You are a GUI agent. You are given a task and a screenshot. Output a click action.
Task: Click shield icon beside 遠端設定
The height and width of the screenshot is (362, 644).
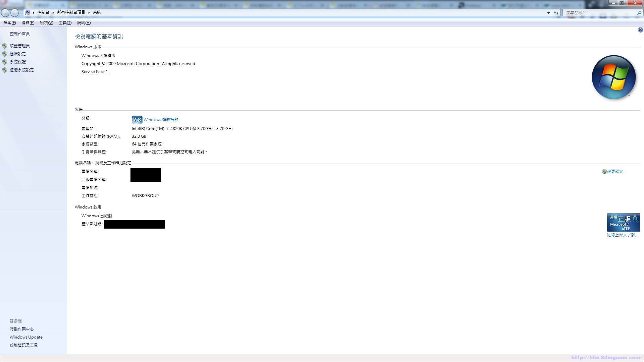(x=5, y=54)
